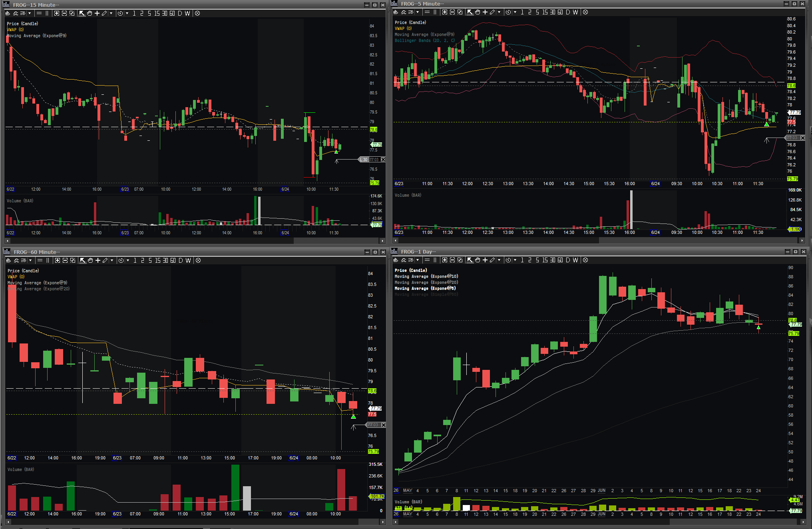This screenshot has width=812, height=529.
Task: Cancel the L 30 order line at 77.03
Action: pyautogui.click(x=383, y=160)
